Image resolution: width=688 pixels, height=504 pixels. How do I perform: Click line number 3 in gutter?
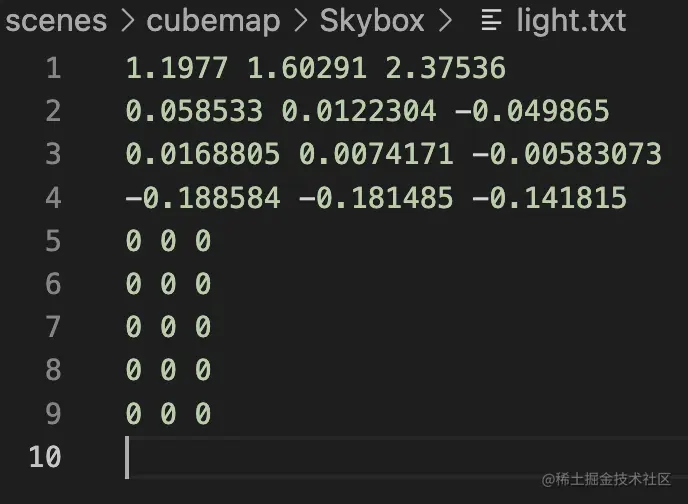(54, 154)
